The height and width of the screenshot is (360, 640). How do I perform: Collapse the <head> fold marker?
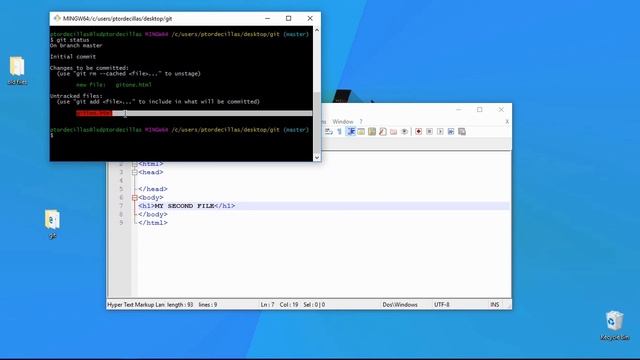coord(134,172)
